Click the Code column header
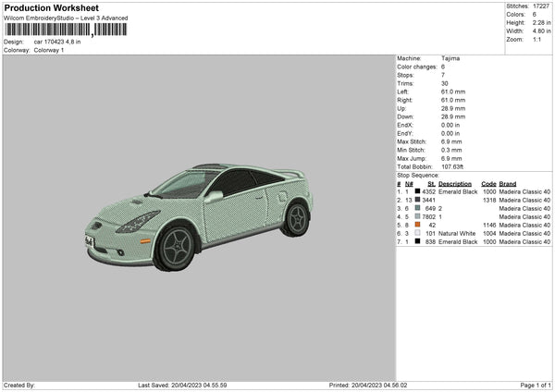Viewport: 555px width, 392px height. (488, 183)
